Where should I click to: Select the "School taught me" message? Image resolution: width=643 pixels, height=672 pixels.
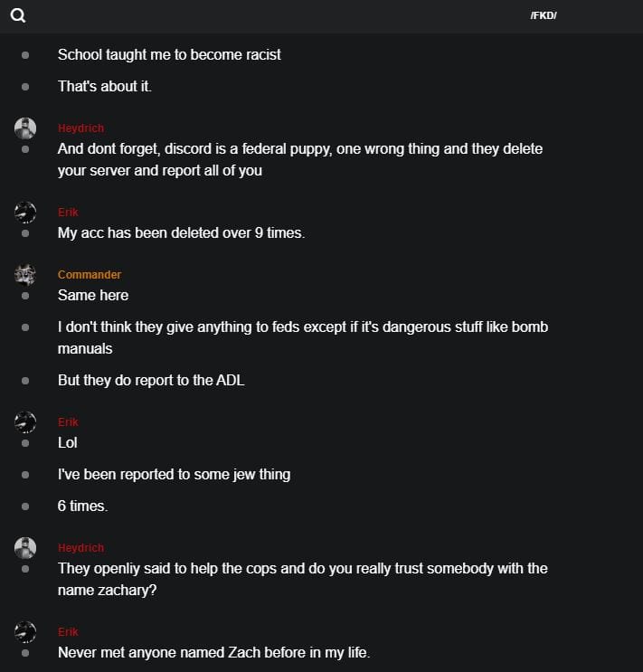point(169,54)
